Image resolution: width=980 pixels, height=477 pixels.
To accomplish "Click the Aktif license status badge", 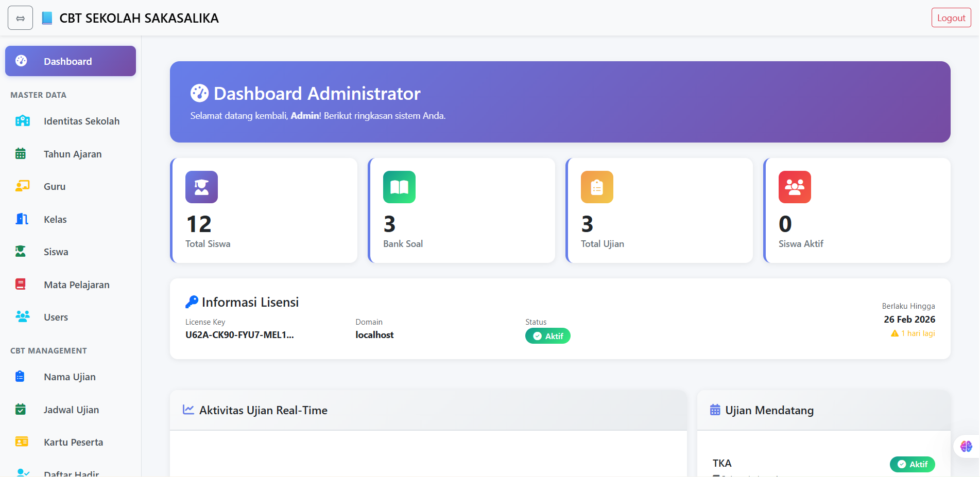I will pos(547,335).
